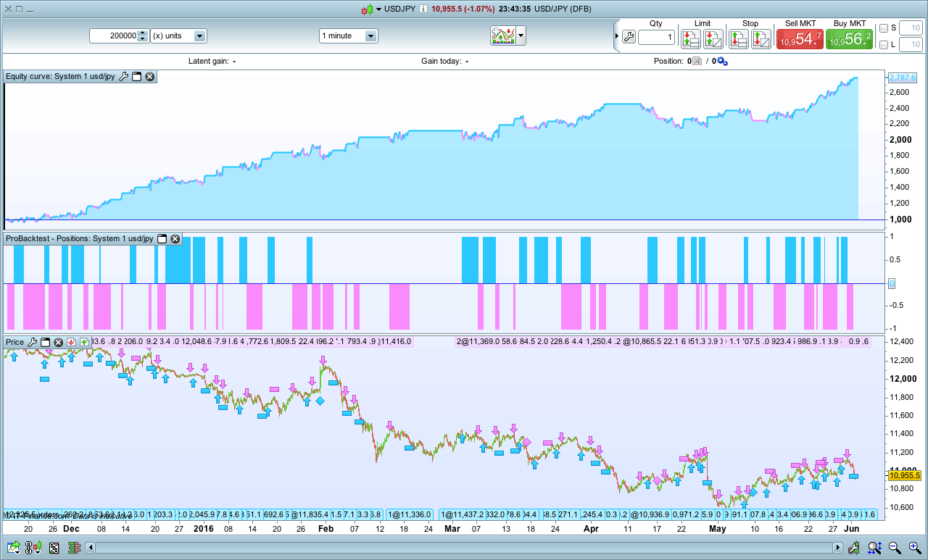Click position settings gears icon

tap(722, 62)
